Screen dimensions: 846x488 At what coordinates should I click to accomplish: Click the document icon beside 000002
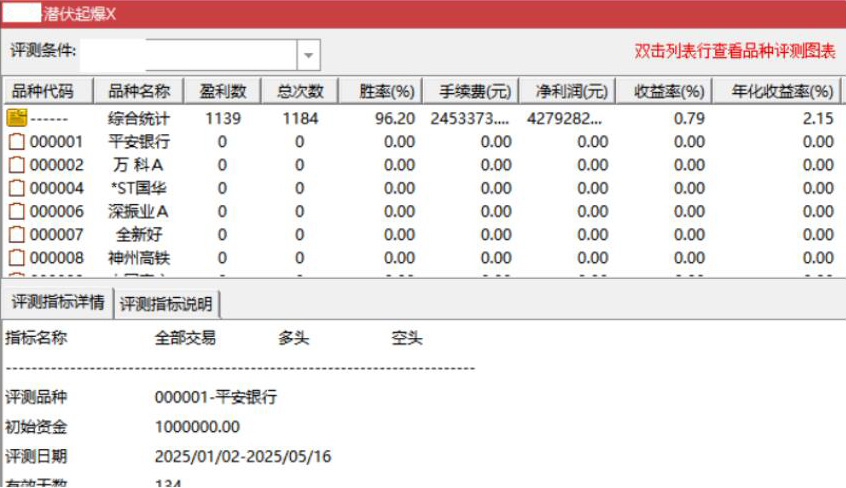tap(17, 165)
